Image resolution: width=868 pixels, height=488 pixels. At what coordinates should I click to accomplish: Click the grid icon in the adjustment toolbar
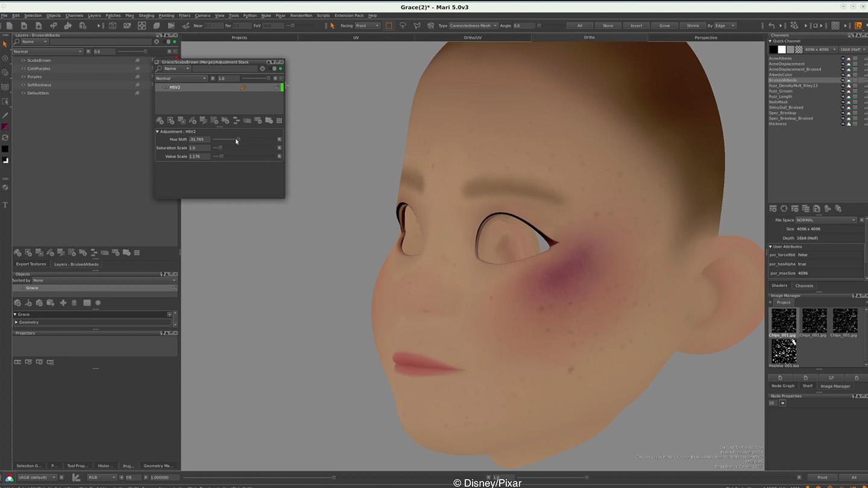click(x=278, y=120)
